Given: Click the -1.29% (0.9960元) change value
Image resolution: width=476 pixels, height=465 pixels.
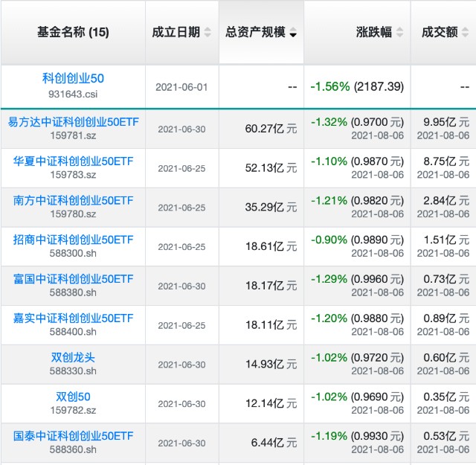Looking at the screenshot, I should click(357, 279).
